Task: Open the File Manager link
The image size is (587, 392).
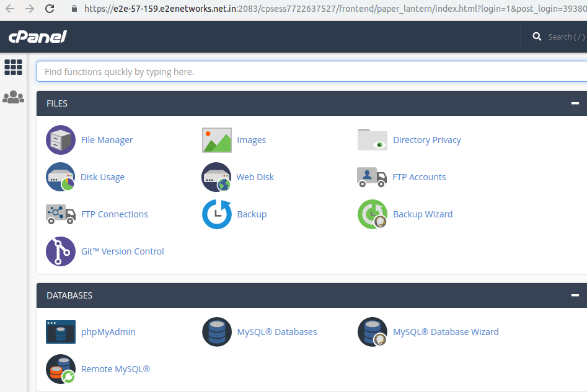Action: click(107, 140)
